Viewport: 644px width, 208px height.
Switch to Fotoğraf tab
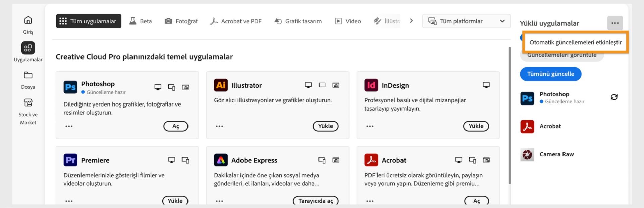(181, 21)
